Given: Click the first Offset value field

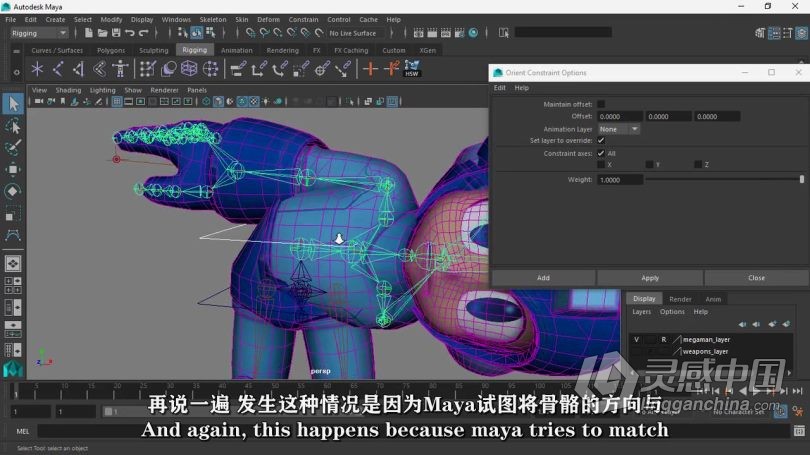Looking at the screenshot, I should click(620, 117).
